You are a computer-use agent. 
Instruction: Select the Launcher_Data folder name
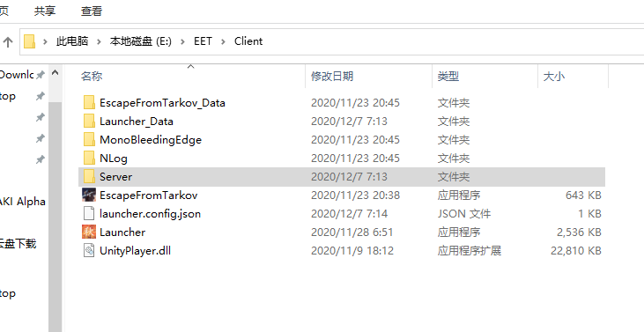[137, 122]
